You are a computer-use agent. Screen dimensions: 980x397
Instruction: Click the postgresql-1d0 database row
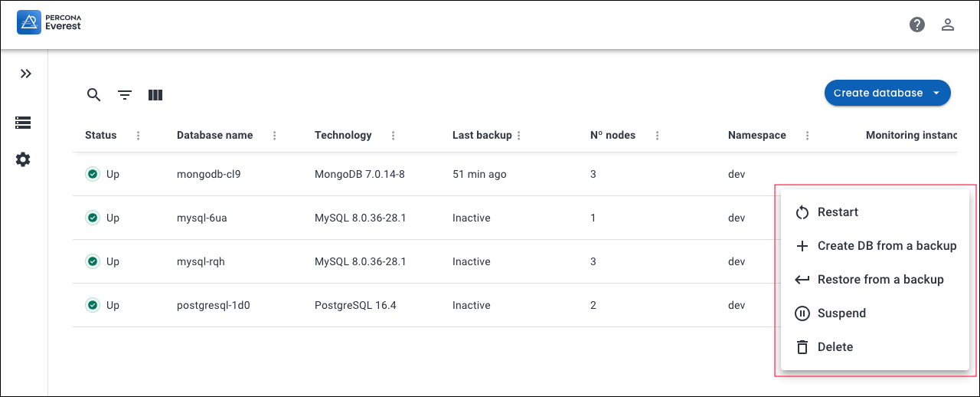214,305
